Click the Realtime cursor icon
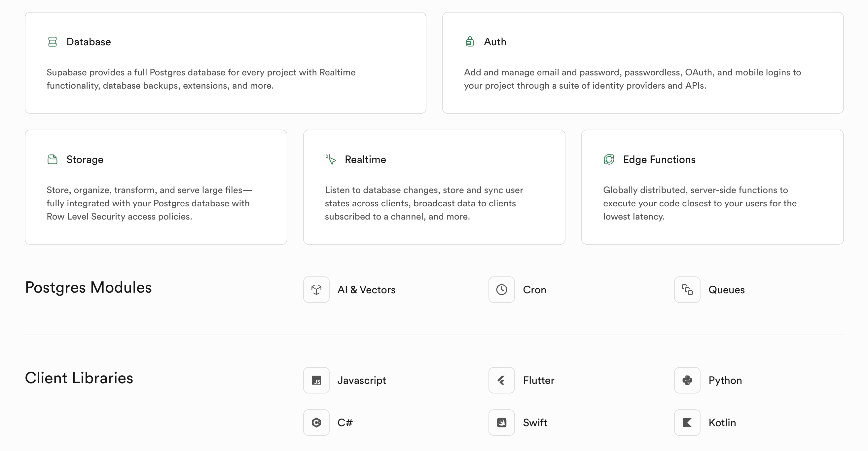This screenshot has width=868, height=451. (x=331, y=159)
